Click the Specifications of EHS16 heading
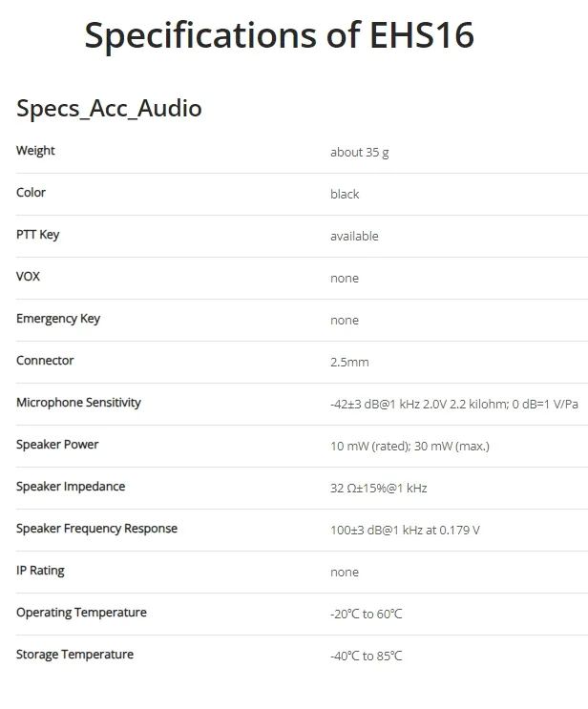588x709 pixels. [x=279, y=35]
